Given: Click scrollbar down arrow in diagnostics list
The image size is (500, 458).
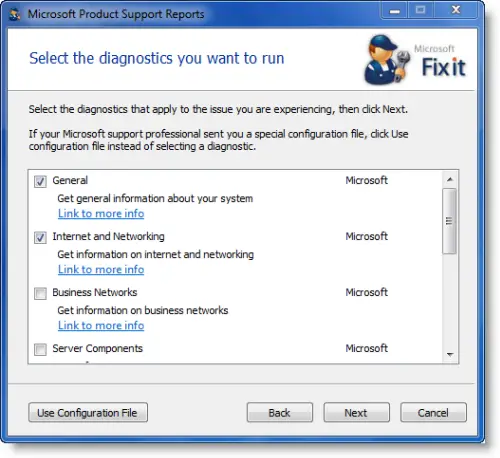Looking at the screenshot, I should point(450,354).
